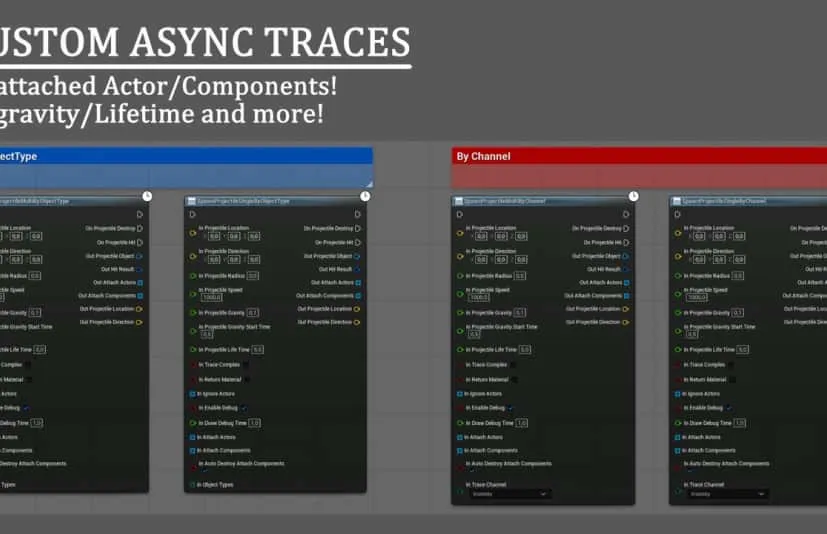Image resolution: width=827 pixels, height=534 pixels.
Task: Expand In Trace Channel dropdown on SpawnProjectileSingleByChannel
Action: pos(728,494)
